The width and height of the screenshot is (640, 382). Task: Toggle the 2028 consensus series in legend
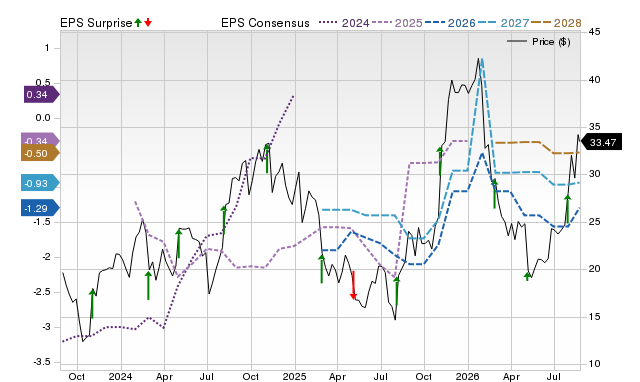556,23
